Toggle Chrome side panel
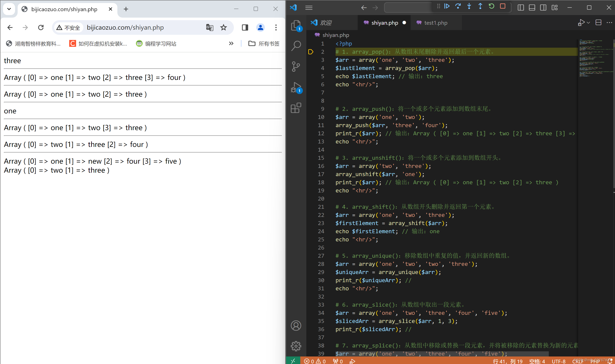 [x=245, y=27]
